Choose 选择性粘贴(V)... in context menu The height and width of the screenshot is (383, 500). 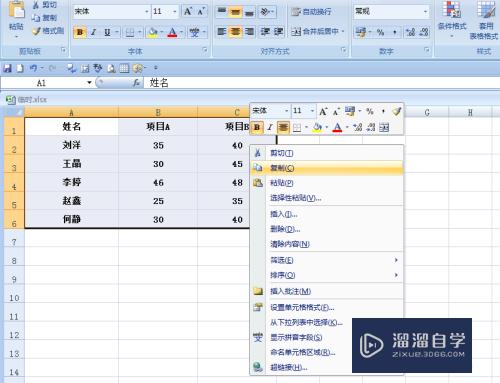point(327,198)
